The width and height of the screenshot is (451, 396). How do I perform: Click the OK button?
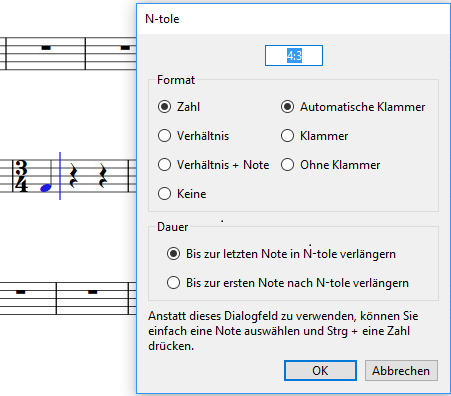tap(320, 370)
